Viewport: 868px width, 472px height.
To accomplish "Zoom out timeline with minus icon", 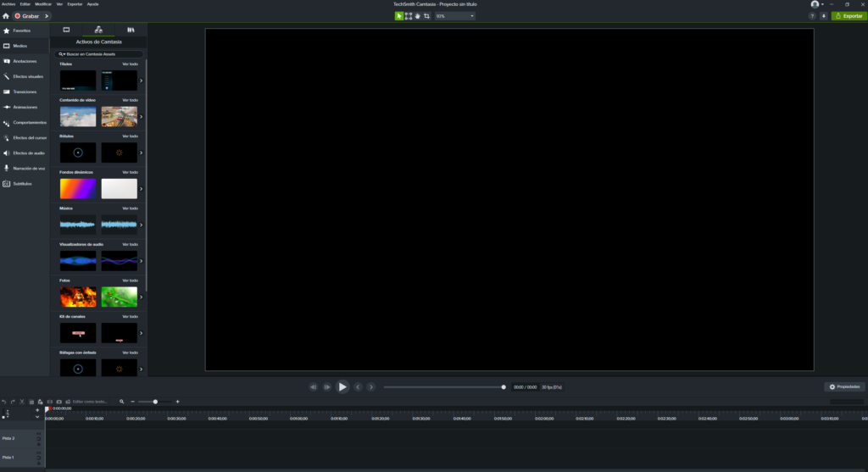I will pyautogui.click(x=133, y=402).
